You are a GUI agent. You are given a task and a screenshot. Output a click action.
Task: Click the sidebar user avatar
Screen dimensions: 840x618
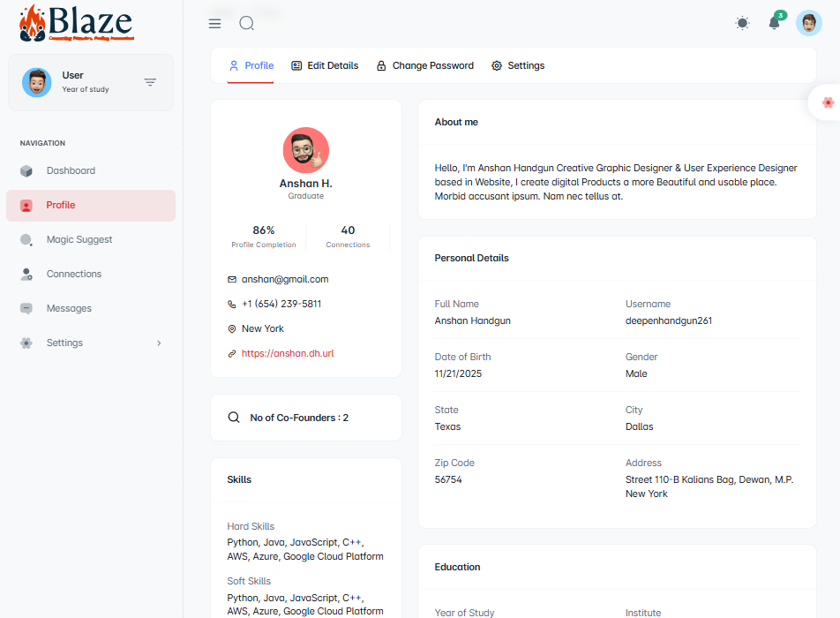tap(36, 82)
